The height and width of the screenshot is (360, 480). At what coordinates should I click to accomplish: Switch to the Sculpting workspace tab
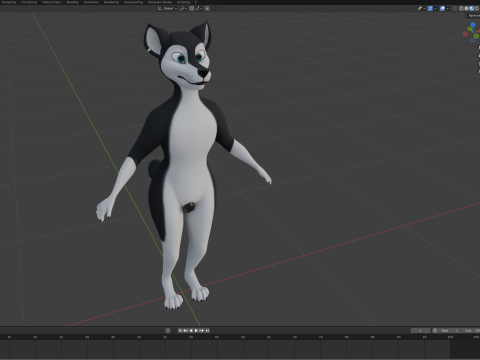[9, 2]
